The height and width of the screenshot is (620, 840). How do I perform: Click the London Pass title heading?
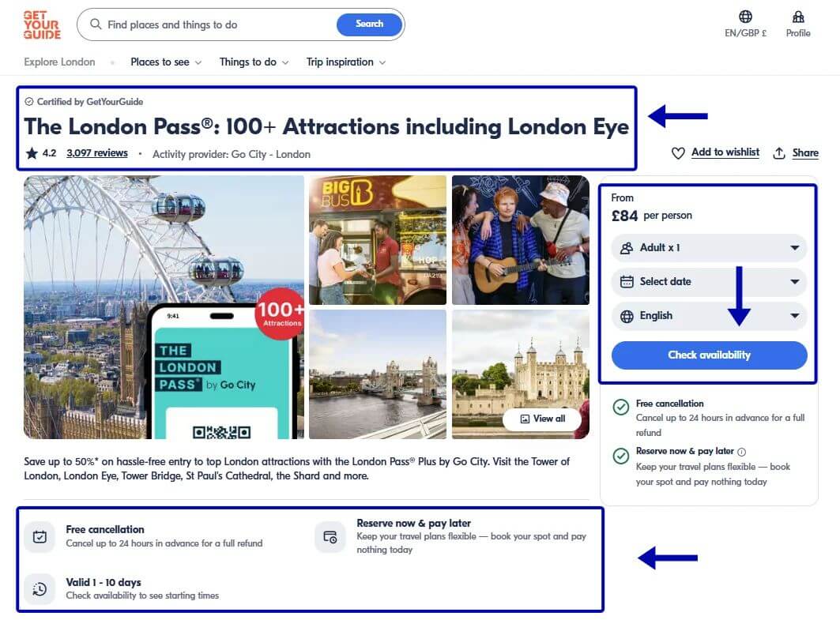326,127
